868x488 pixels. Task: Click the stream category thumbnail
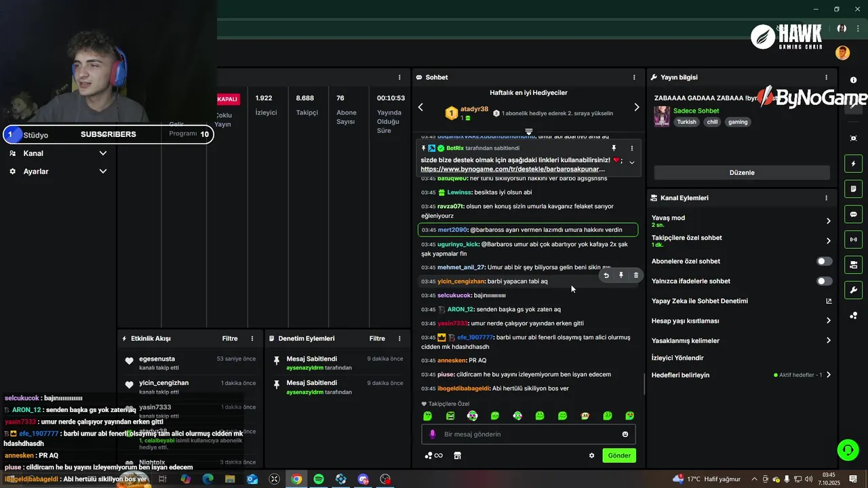pyautogui.click(x=662, y=116)
